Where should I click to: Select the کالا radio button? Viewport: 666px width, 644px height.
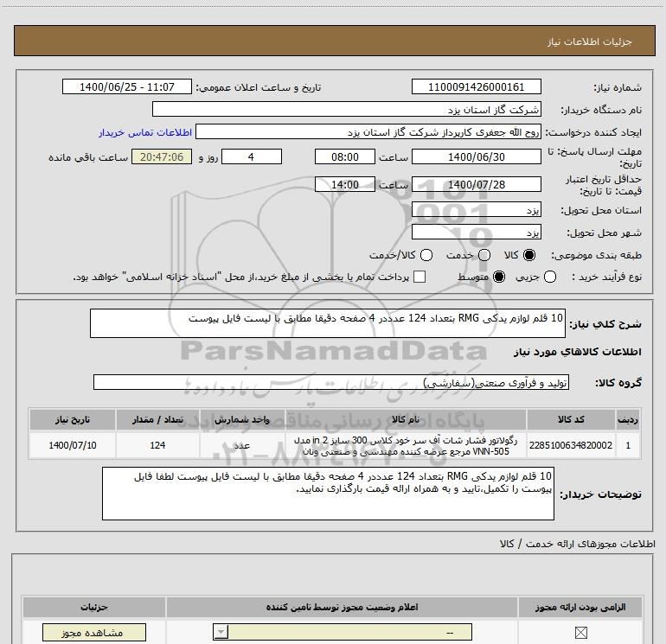click(529, 255)
